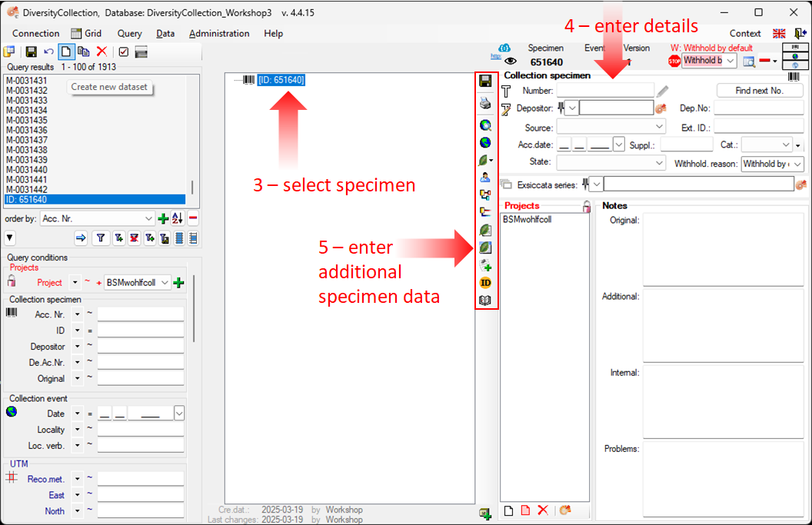Open the Cat. dropdown
Screen dimensions: 812x525
click(x=786, y=145)
